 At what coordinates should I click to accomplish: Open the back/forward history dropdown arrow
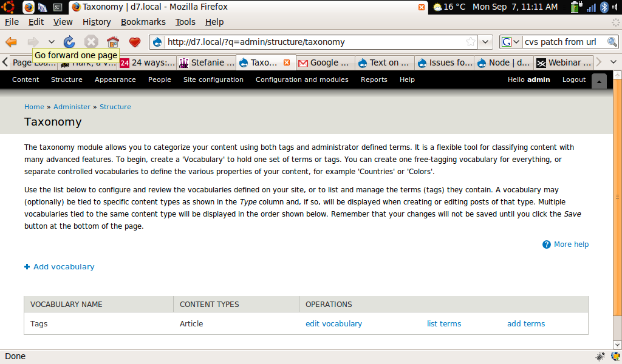click(x=52, y=42)
